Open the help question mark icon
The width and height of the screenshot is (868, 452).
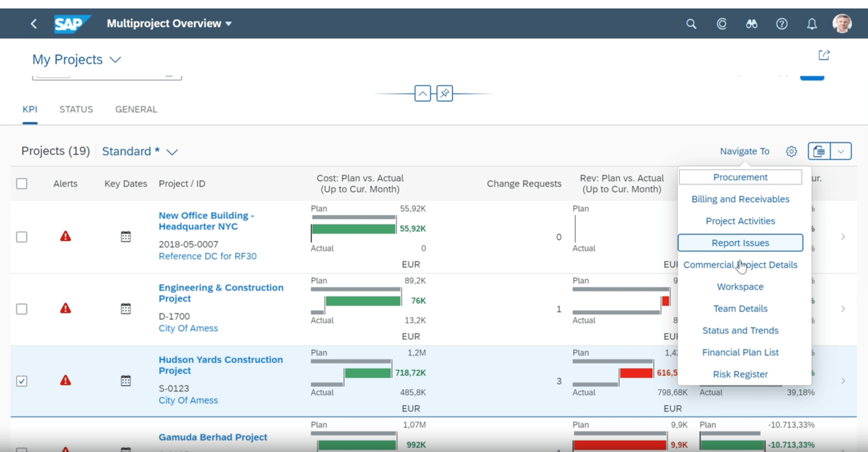point(781,24)
